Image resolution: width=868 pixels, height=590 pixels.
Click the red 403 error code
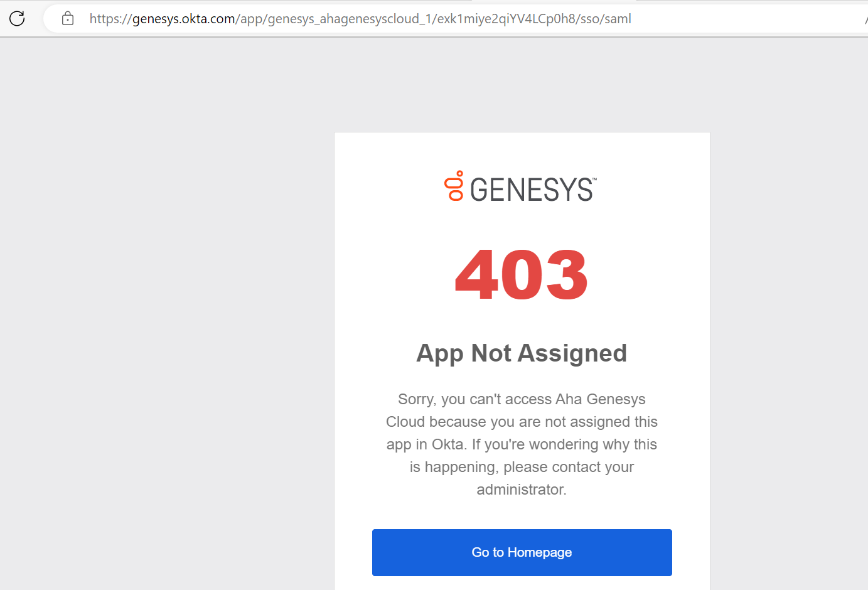(522, 275)
